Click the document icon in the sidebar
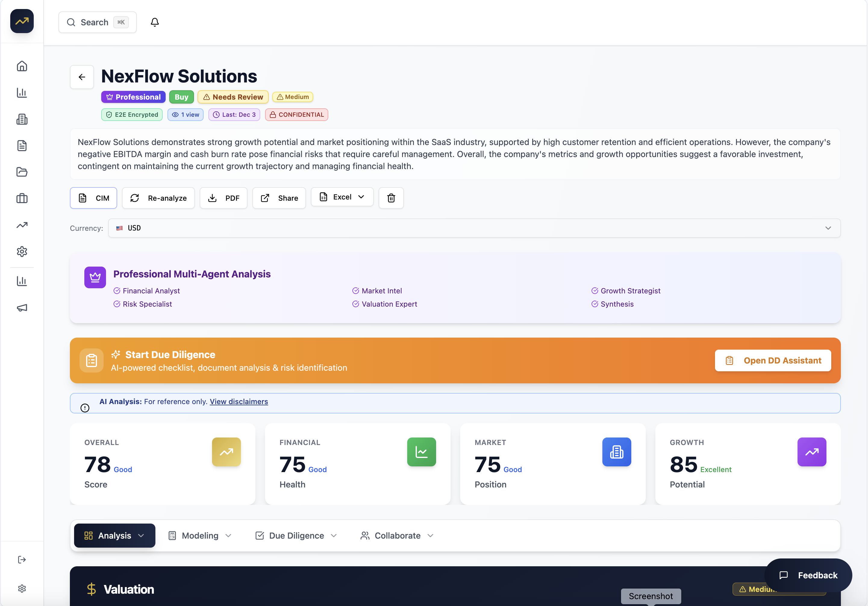The image size is (868, 606). pyautogui.click(x=22, y=146)
